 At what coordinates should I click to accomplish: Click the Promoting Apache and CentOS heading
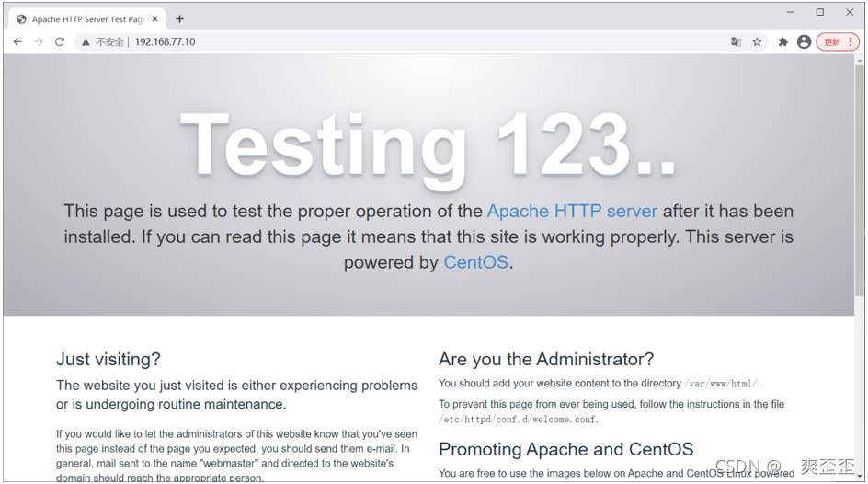point(565,449)
